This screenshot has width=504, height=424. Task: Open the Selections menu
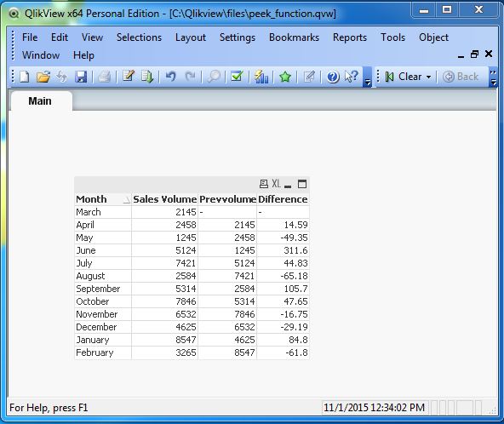tap(139, 37)
